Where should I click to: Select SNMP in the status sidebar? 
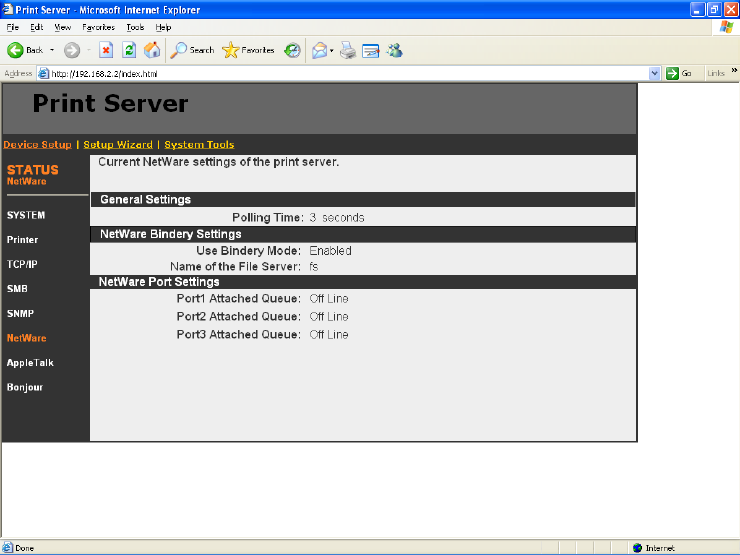tap(20, 313)
